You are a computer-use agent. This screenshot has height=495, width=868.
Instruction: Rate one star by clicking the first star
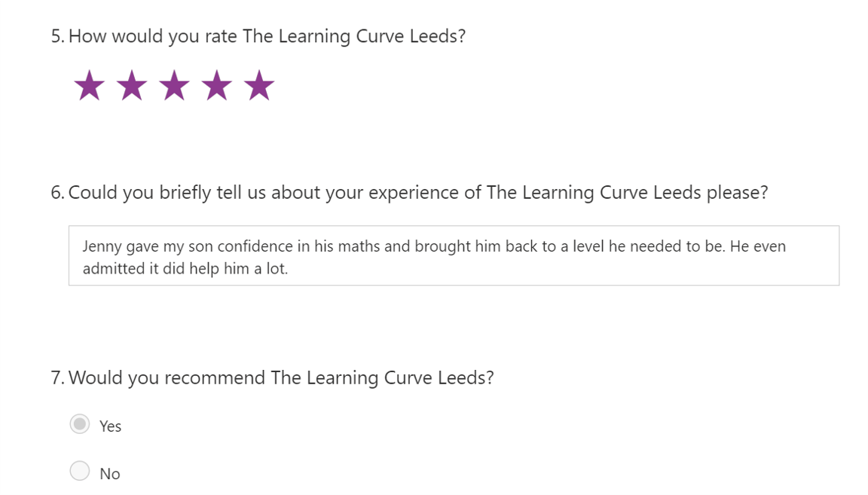click(90, 86)
